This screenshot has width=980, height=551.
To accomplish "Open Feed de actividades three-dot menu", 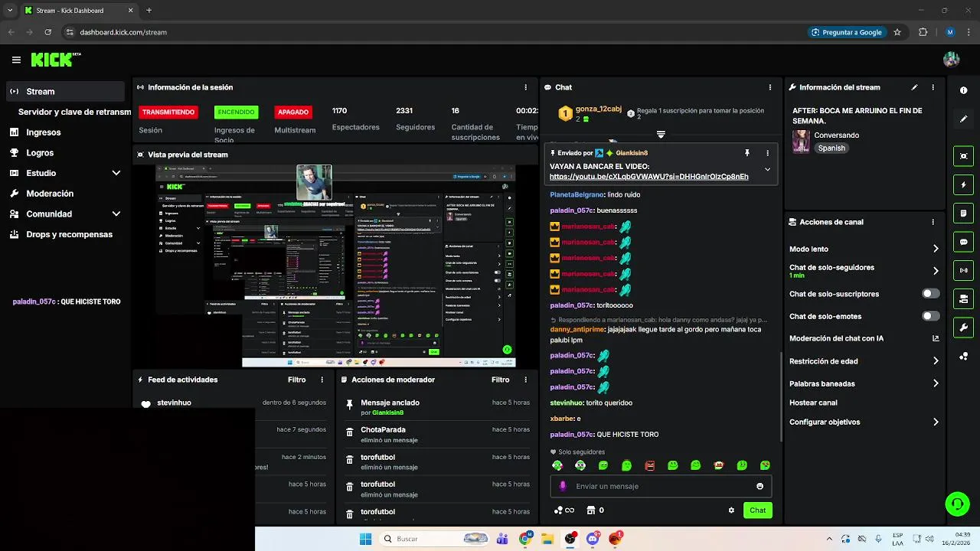I will 322,380.
